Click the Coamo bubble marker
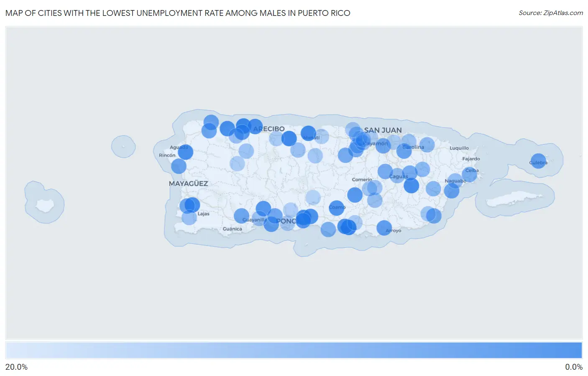Image resolution: width=588 pixels, height=376 pixels. coord(337,208)
